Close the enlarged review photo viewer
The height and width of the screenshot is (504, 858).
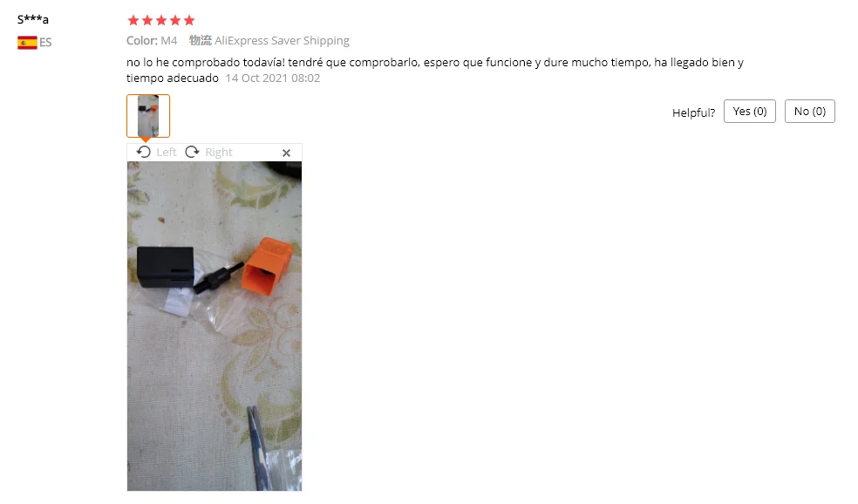tap(286, 153)
